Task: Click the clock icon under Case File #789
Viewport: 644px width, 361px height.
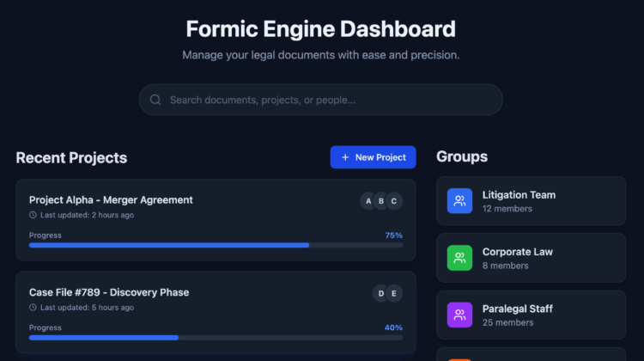Action: tap(33, 308)
